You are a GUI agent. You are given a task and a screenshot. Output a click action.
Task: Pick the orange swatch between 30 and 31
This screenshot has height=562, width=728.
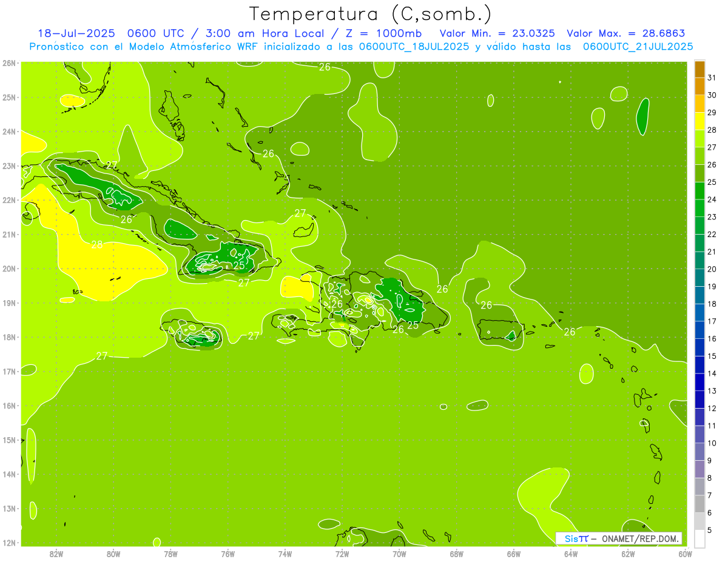click(699, 86)
